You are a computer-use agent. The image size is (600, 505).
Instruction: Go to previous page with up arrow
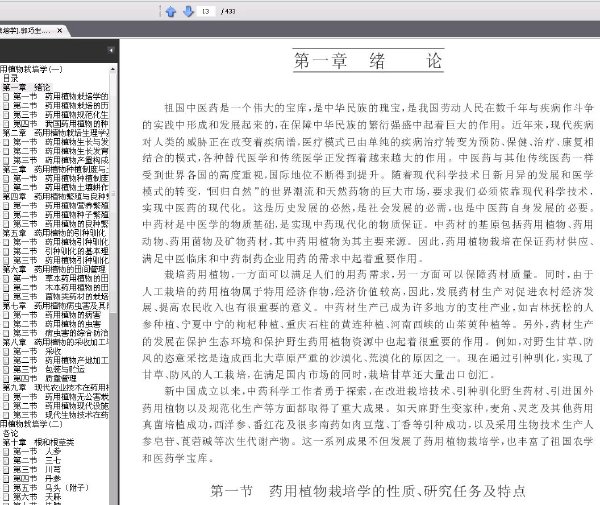coord(171,11)
